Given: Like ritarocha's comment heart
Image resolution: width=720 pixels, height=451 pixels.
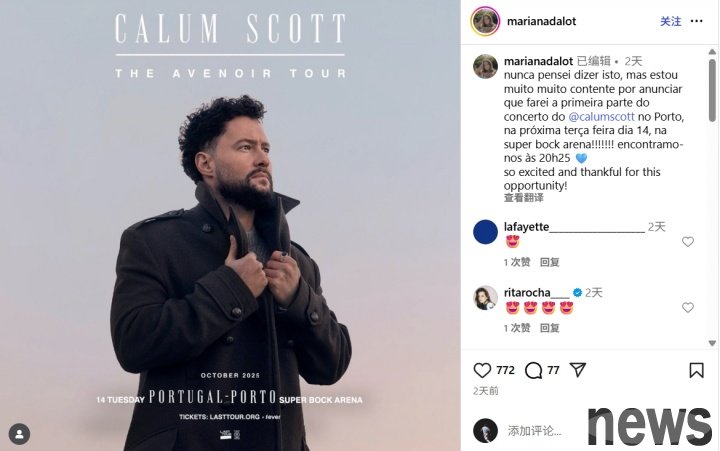Looking at the screenshot, I should click(x=687, y=307).
